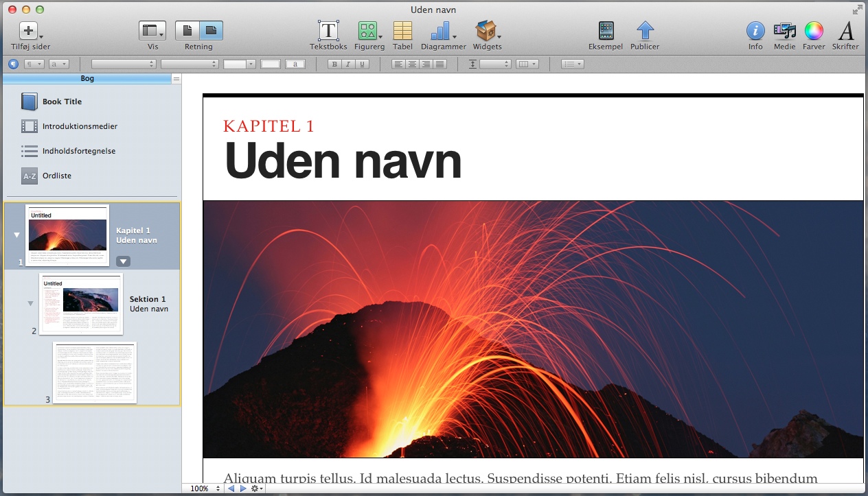
Task: Open the Info inspector
Action: pyautogui.click(x=755, y=31)
